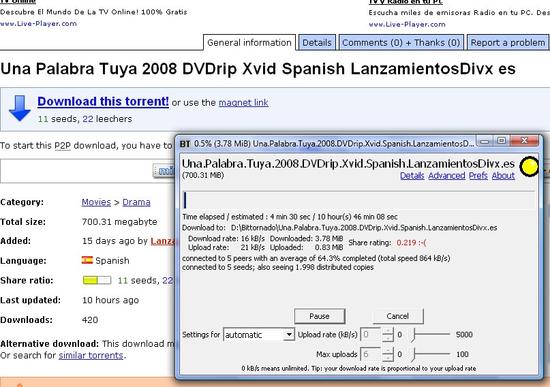Click the Lanz uploader name link
The height and width of the screenshot is (387, 550).
click(162, 241)
